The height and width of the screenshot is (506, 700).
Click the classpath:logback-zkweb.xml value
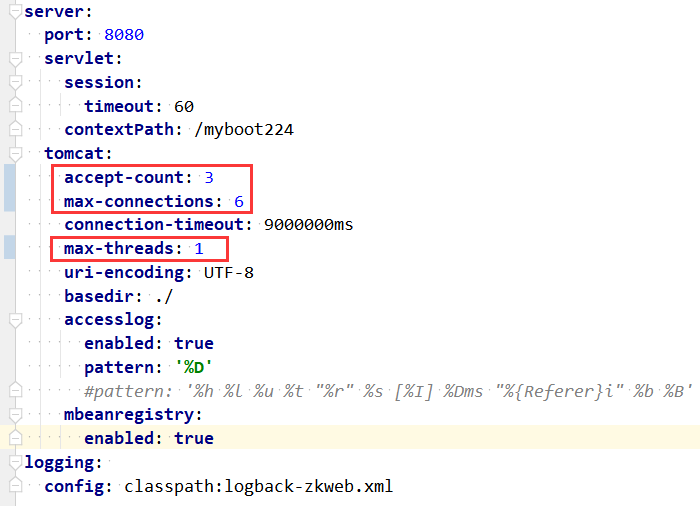(258, 486)
